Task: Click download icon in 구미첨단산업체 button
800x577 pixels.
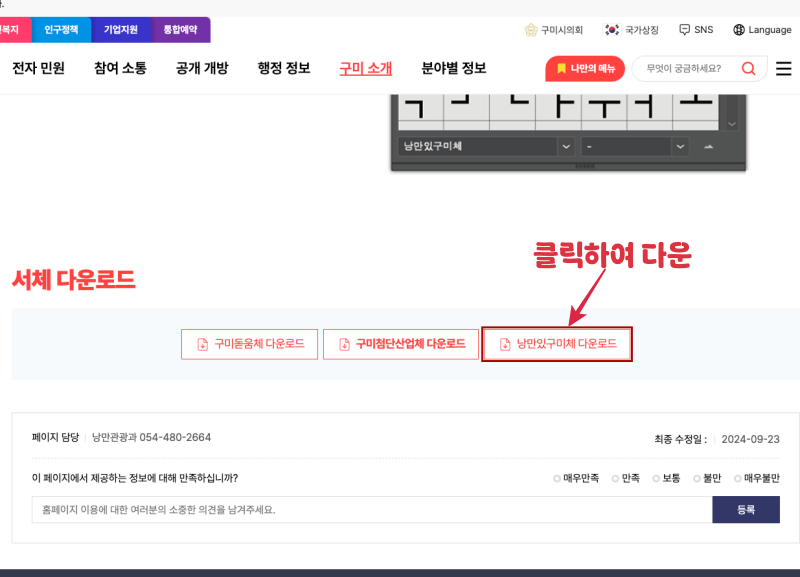Action: pyautogui.click(x=344, y=344)
